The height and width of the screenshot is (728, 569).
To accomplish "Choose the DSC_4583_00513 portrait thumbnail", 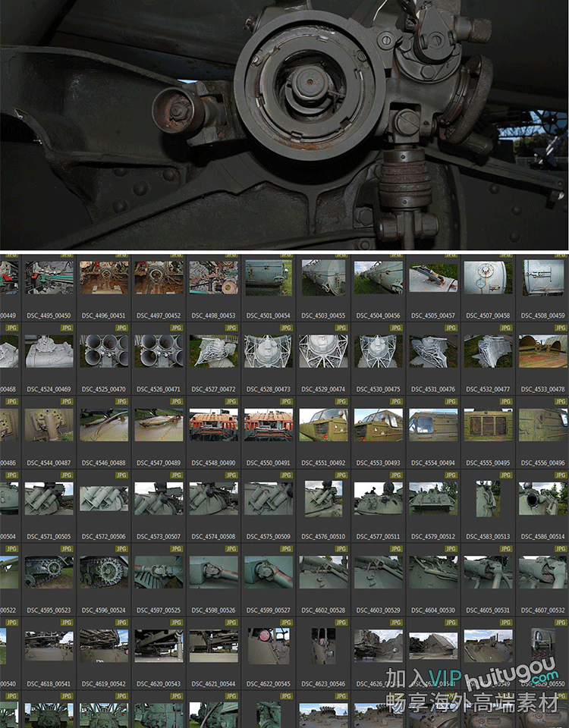I will pyautogui.click(x=488, y=499).
